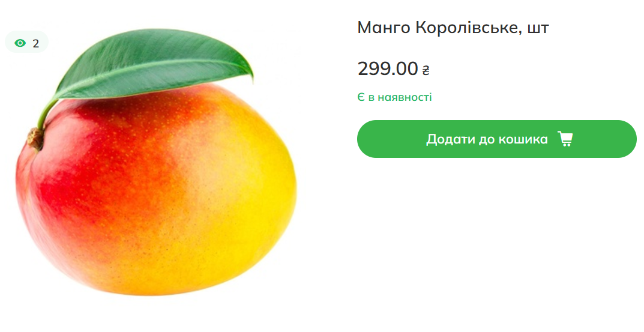Click the word до on the green button
This screenshot has width=644, height=332.
[484, 139]
